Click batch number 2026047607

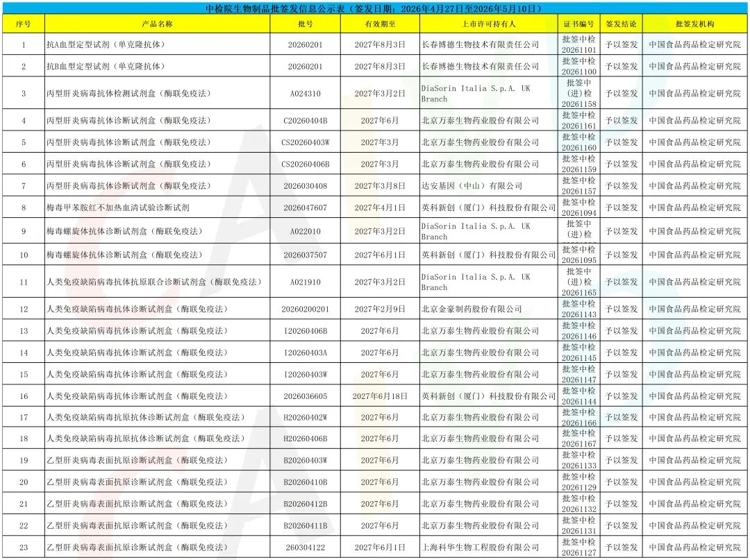click(x=305, y=208)
